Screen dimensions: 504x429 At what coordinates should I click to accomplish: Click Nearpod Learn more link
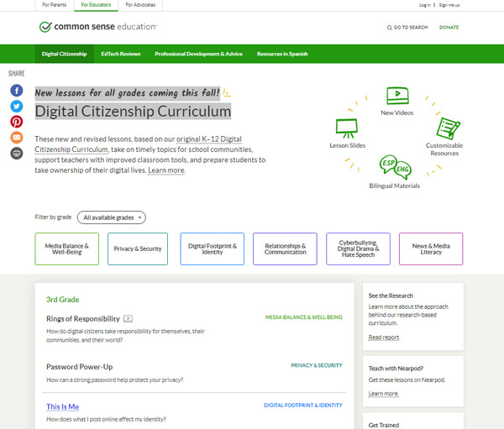384,394
